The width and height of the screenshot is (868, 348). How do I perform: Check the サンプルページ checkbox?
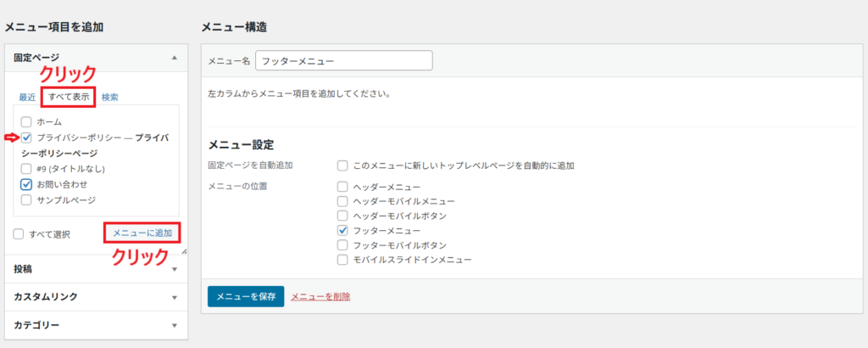point(27,199)
